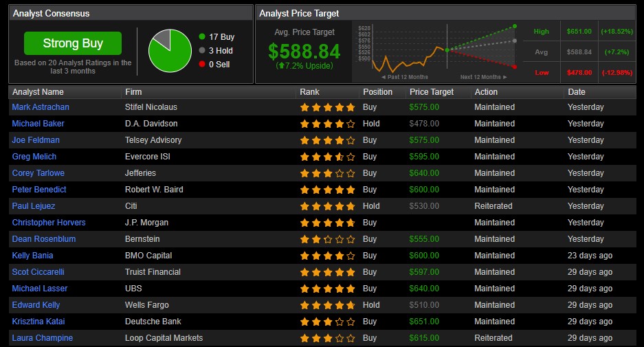Click the Price Target column header
This screenshot has height=347, width=644.
pos(432,92)
